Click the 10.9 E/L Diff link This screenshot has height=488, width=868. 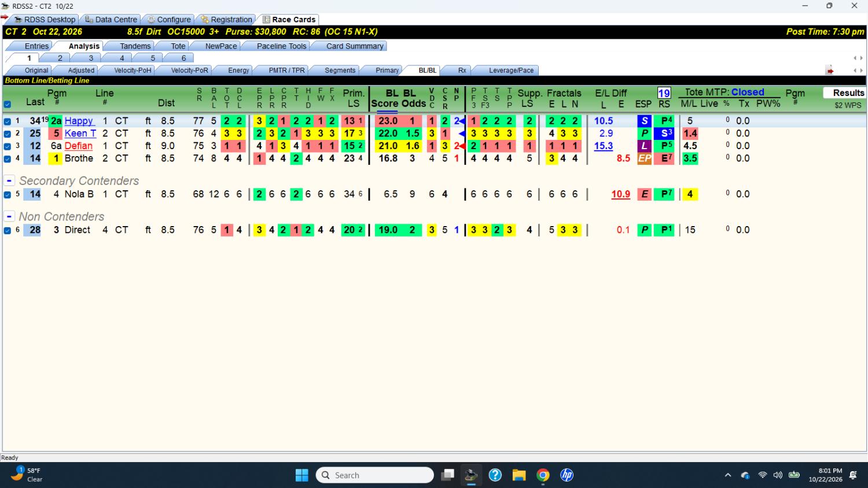point(620,195)
